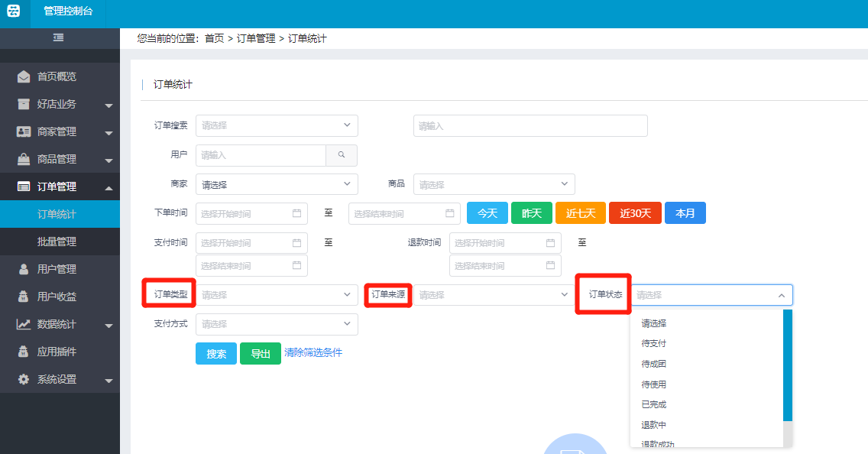The image size is (868, 454).
Task: Open 批量管理 in sidebar submenu
Action: [x=57, y=242]
